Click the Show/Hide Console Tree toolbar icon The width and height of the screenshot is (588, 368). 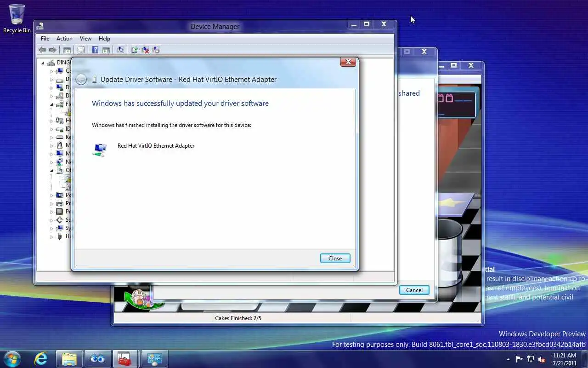coord(67,50)
